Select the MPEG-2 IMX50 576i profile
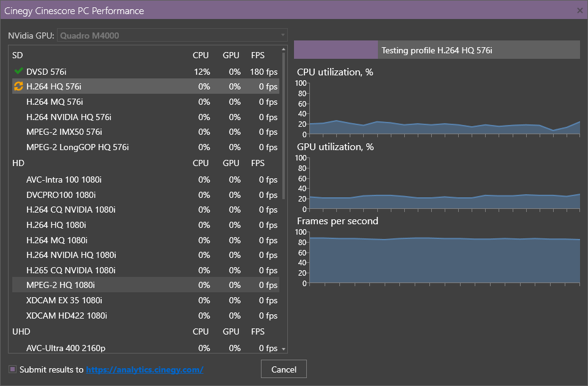 146,132
